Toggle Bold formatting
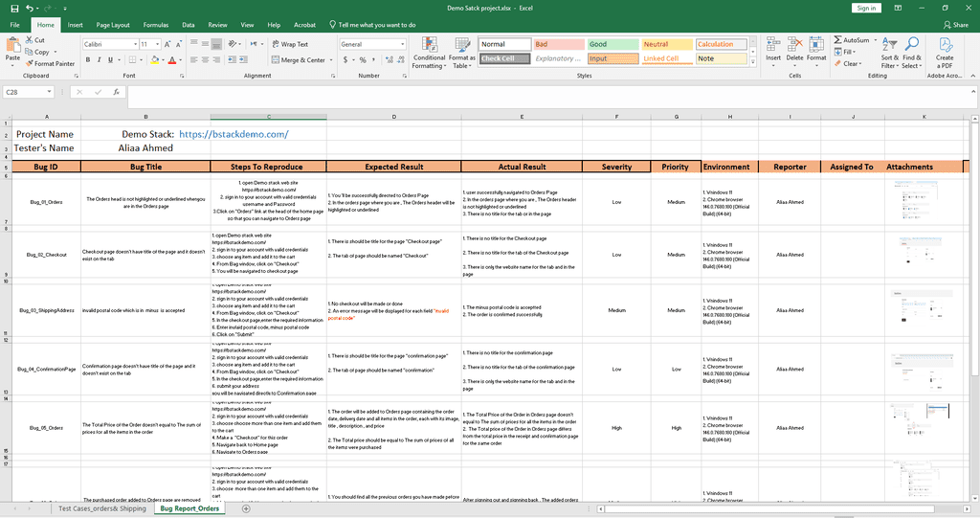The height and width of the screenshot is (518, 980). (88, 60)
